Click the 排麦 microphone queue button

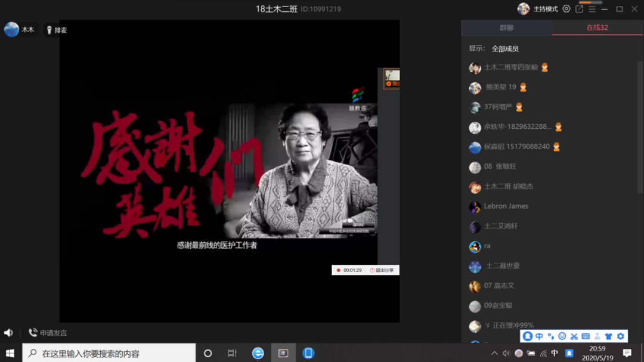coord(57,30)
